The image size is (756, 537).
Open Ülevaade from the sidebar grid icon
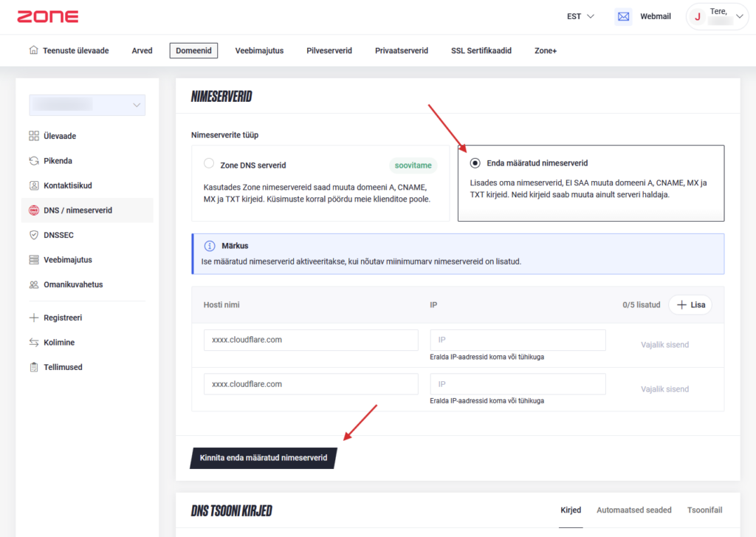35,135
